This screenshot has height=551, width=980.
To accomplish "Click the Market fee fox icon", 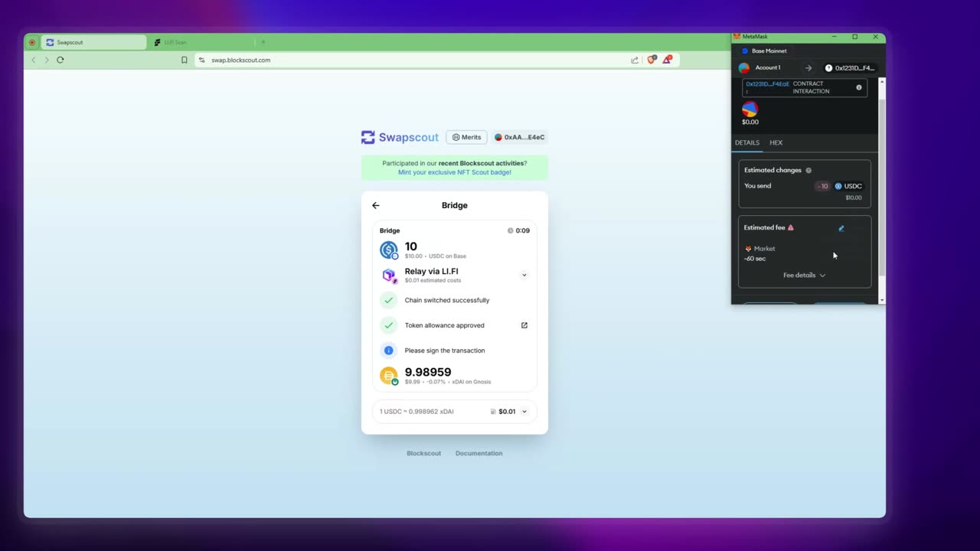I will pyautogui.click(x=748, y=248).
